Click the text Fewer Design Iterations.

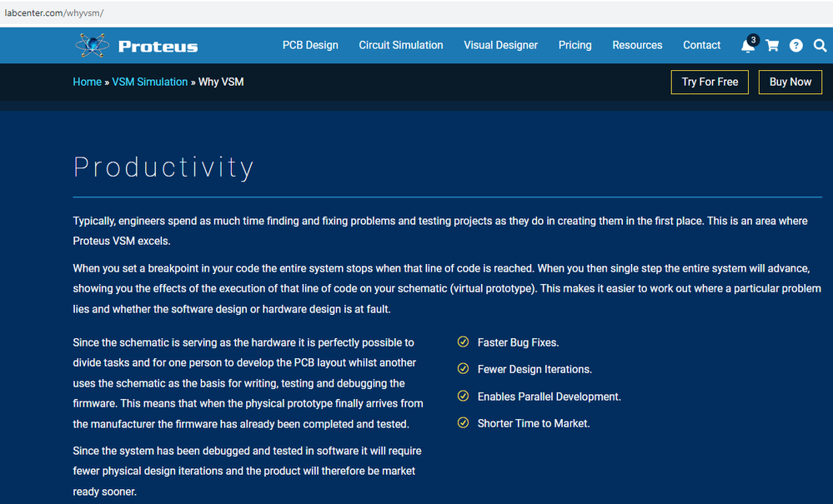click(x=534, y=369)
